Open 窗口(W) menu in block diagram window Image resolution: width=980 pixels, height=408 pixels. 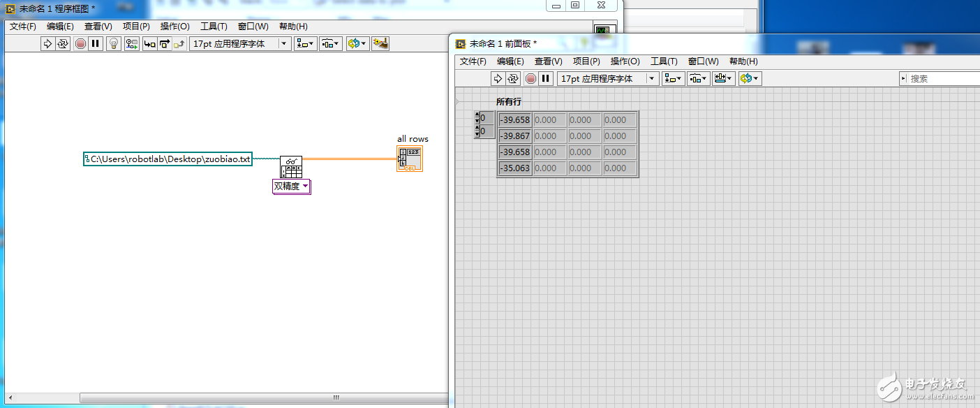pyautogui.click(x=253, y=27)
